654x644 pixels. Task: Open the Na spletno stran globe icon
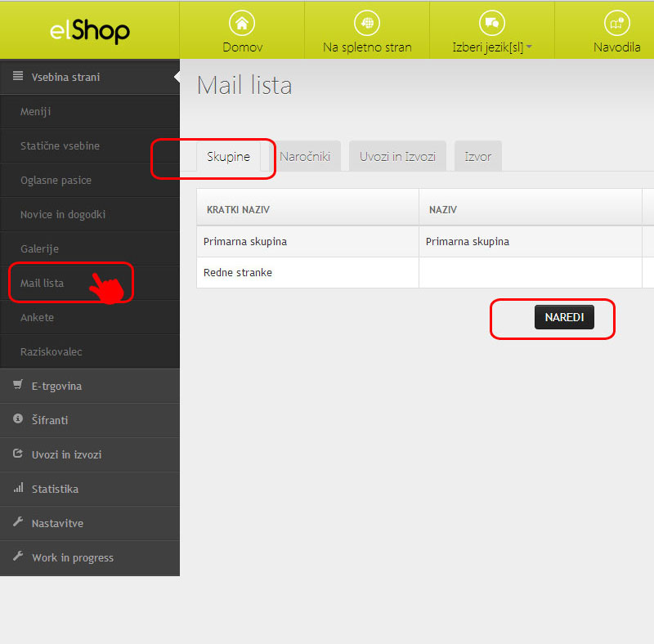pyautogui.click(x=367, y=23)
